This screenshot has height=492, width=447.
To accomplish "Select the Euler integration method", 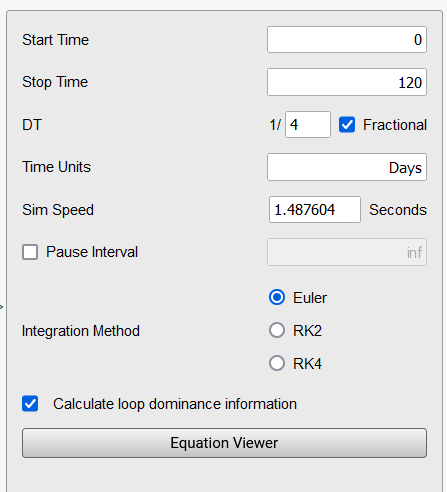I will (x=277, y=297).
